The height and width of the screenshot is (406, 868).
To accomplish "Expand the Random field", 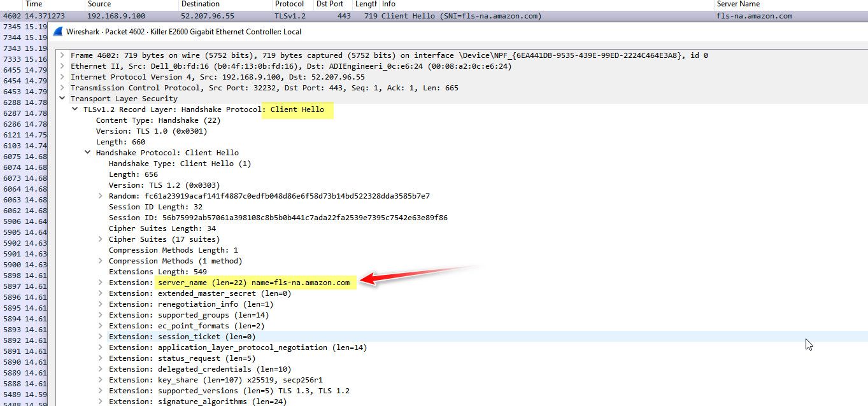I will click(x=100, y=196).
